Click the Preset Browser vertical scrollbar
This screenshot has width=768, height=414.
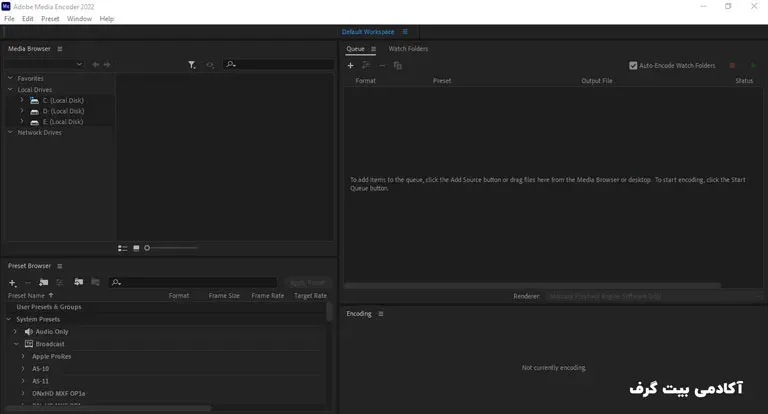click(x=329, y=313)
